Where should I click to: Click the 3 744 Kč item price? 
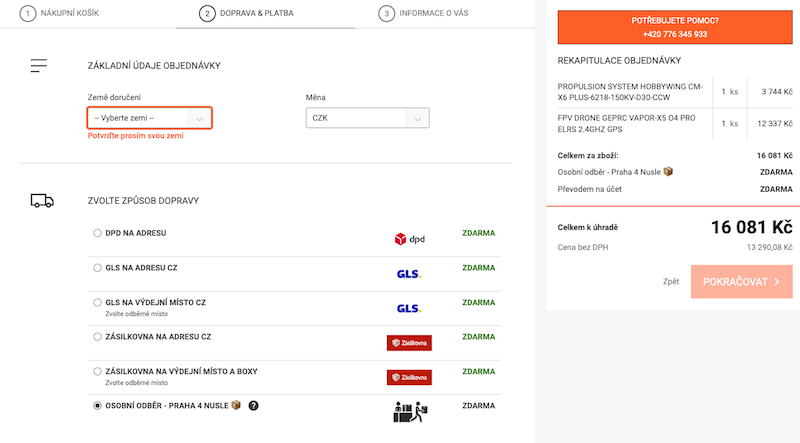777,92
